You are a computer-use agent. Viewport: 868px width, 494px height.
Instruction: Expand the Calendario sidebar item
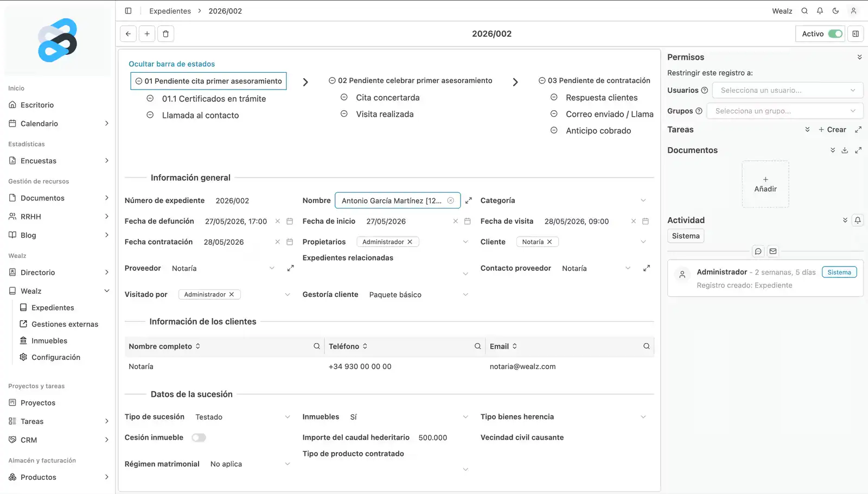(x=106, y=124)
